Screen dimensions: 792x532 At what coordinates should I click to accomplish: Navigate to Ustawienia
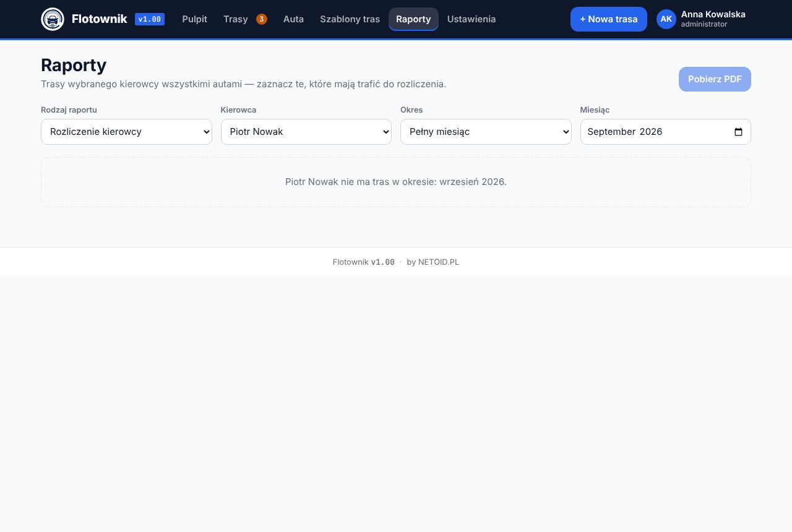pyautogui.click(x=471, y=19)
